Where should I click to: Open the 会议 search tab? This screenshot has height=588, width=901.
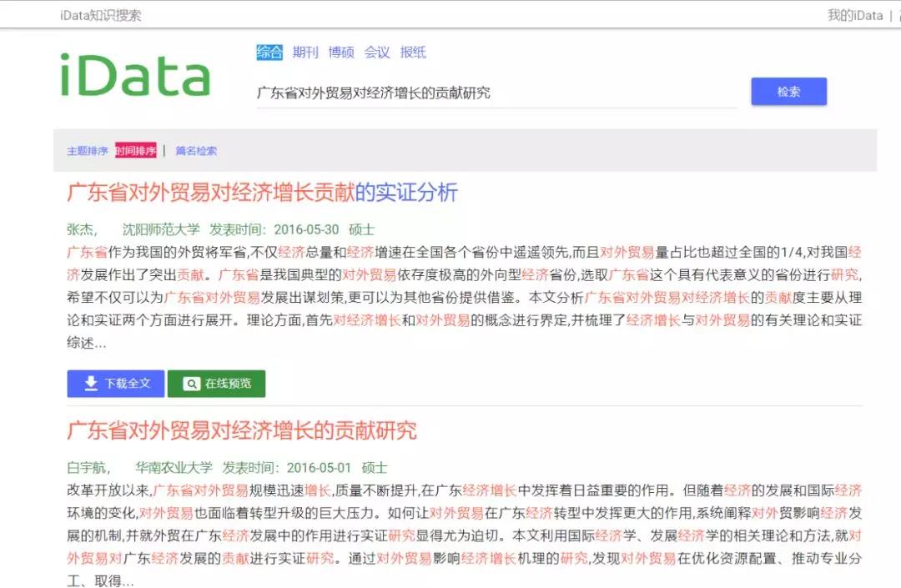(377, 53)
